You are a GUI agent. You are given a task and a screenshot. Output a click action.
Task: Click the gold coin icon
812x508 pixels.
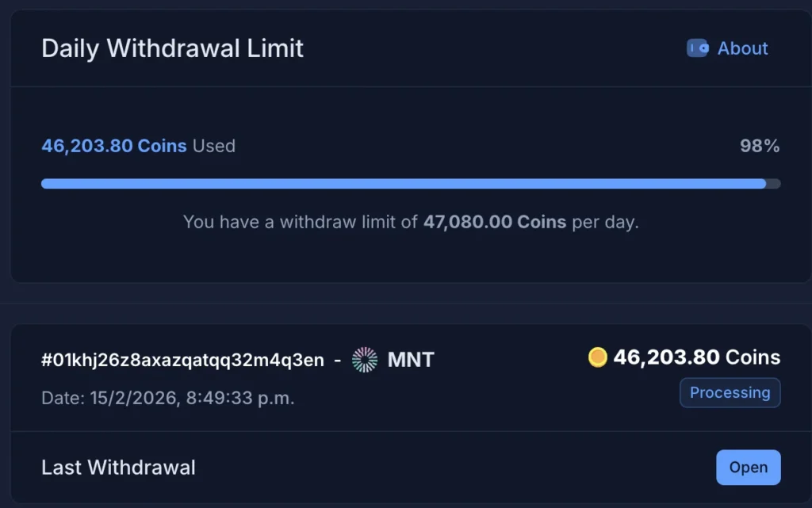click(597, 357)
